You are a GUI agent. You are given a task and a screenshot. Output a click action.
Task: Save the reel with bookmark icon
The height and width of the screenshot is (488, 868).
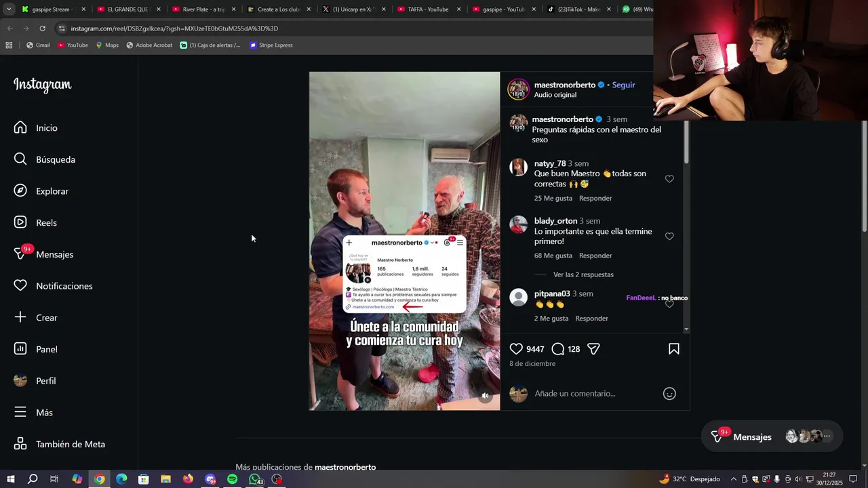(x=674, y=348)
